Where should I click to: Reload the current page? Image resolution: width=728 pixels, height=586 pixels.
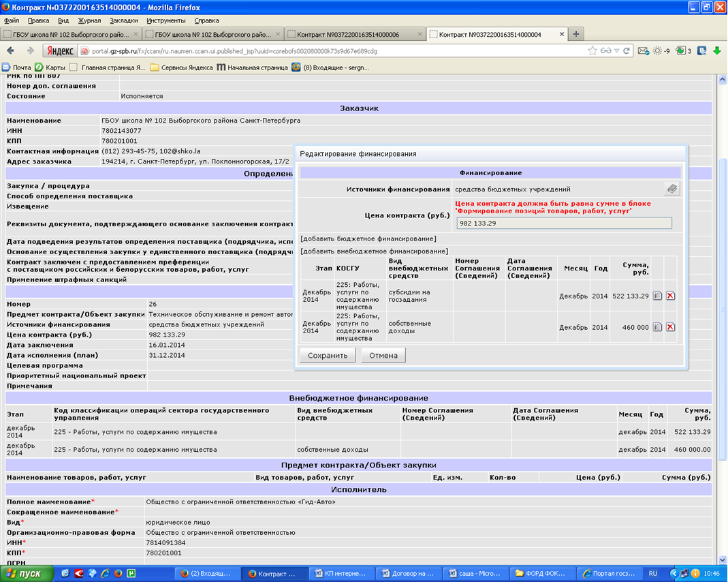(627, 50)
